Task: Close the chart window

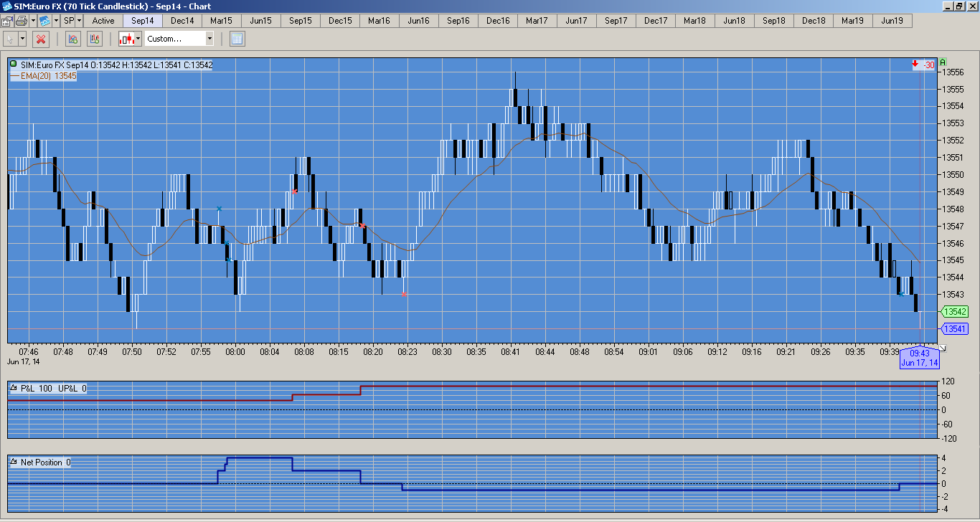Action: [971, 6]
